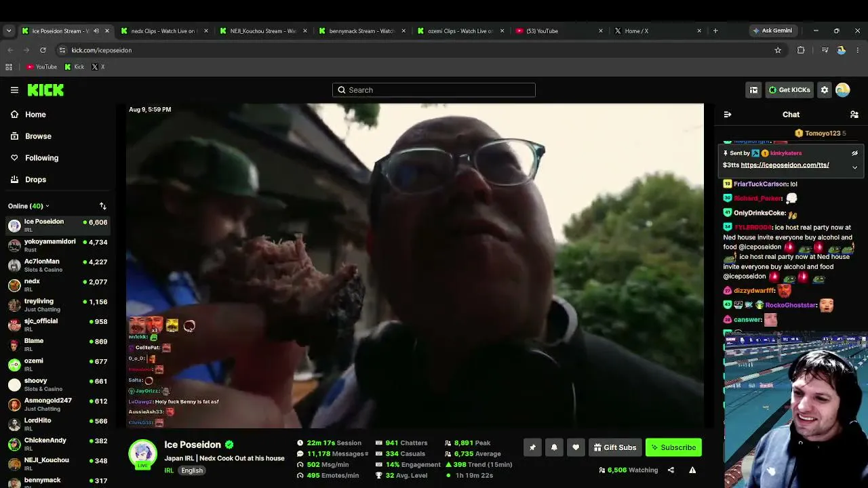Open the Ac7ionMan channel

57,265
